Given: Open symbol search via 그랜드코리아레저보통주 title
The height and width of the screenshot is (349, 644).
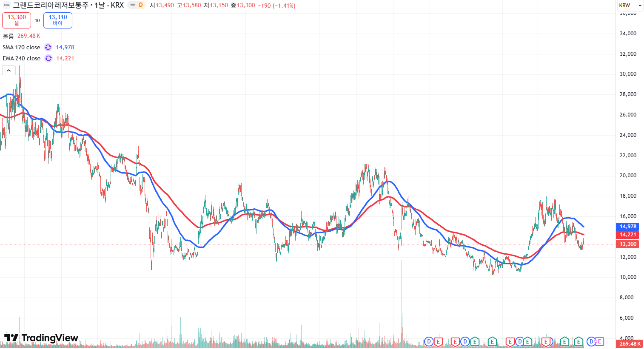Looking at the screenshot, I should [x=51, y=5].
